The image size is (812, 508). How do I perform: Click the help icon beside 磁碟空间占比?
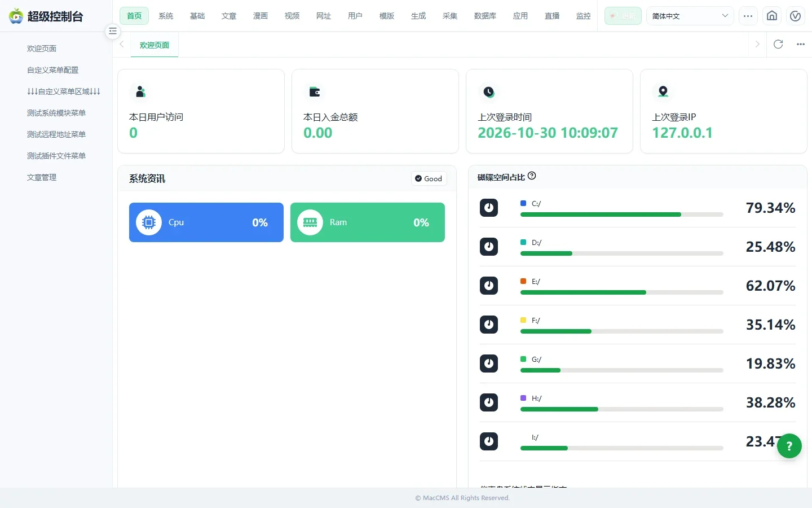[532, 176]
